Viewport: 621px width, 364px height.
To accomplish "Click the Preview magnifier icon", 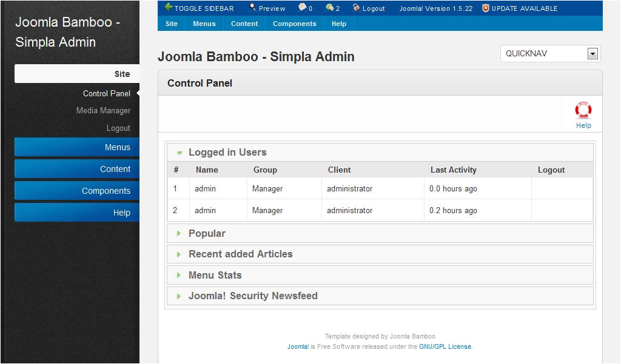I will coord(252,7).
